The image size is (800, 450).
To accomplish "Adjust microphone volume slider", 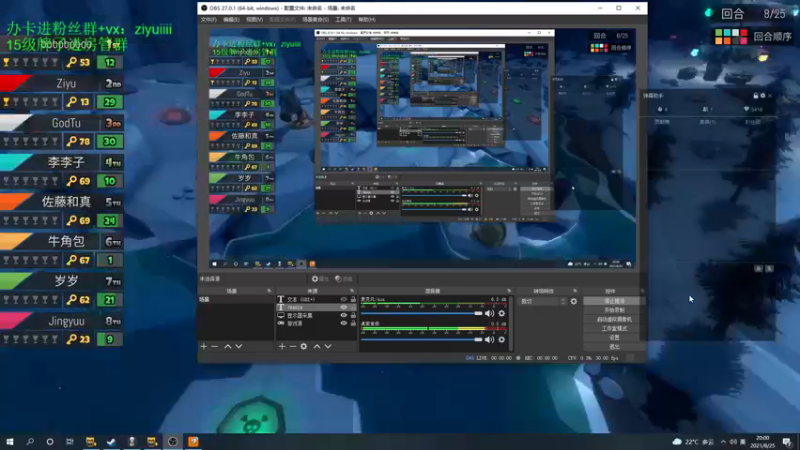I will click(x=421, y=313).
